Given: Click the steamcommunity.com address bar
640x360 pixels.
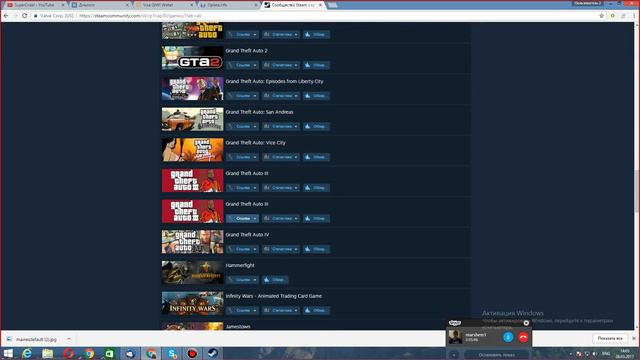Looking at the screenshot, I should click(x=314, y=16).
